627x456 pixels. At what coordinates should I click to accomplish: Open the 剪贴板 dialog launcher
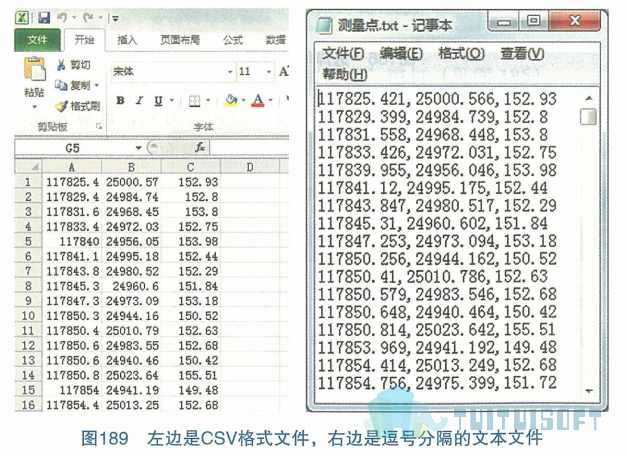[99, 127]
